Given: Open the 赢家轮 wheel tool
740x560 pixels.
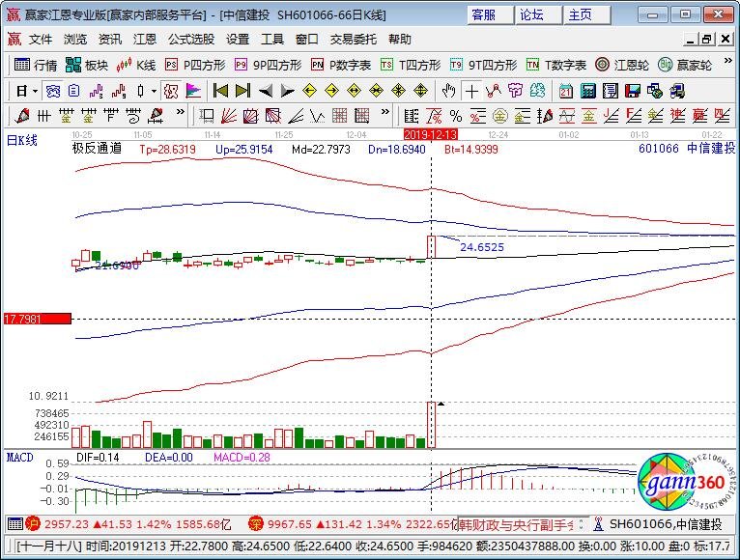Looking at the screenshot, I should (685, 65).
